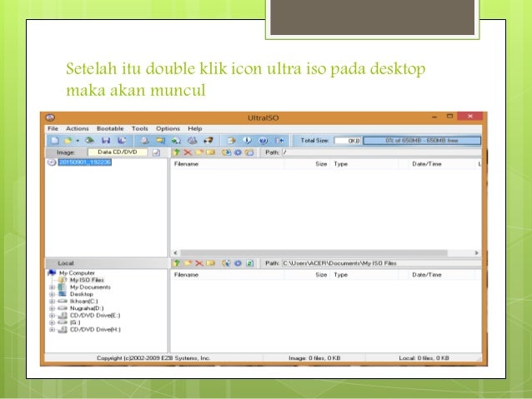Open the Options menu
This screenshot has height=399, width=532.
click(x=168, y=129)
